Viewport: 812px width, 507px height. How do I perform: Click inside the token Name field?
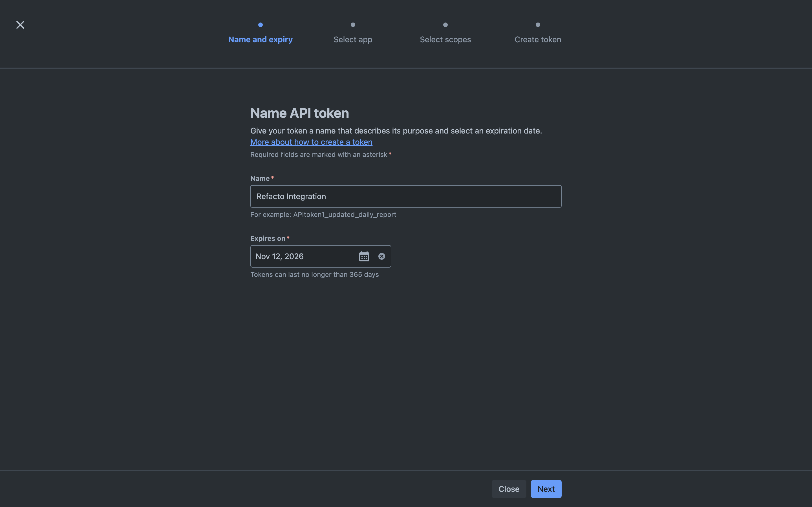coord(405,196)
